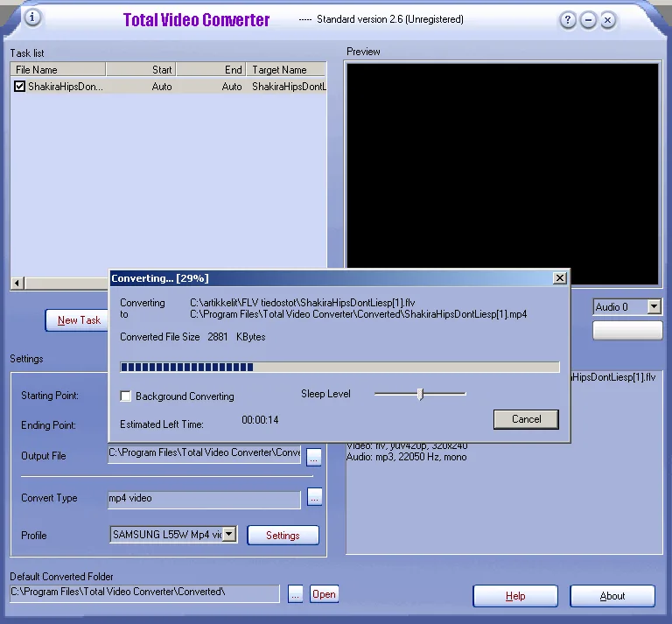
Task: Expand the Audio 0 dropdown
Action: point(654,306)
